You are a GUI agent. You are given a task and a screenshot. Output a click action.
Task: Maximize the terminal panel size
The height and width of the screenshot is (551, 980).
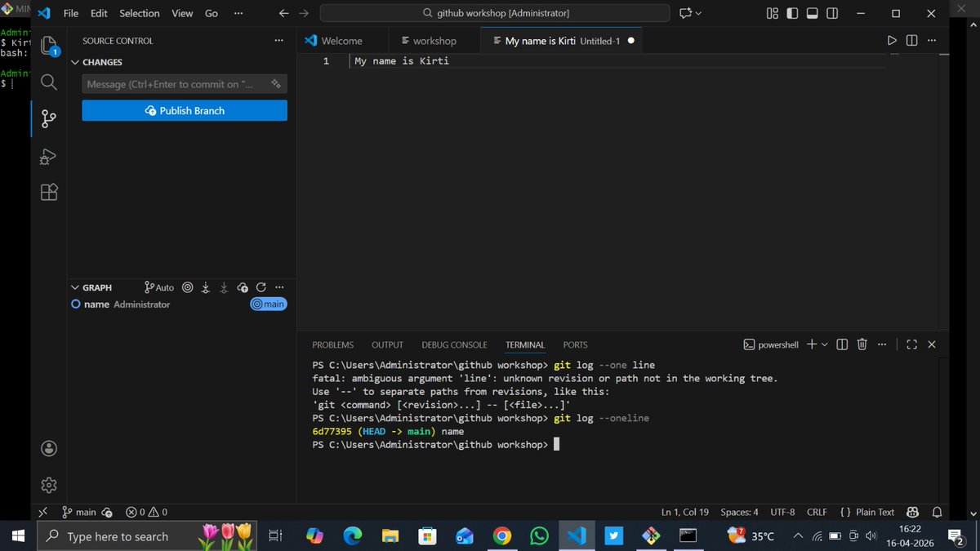[912, 344]
